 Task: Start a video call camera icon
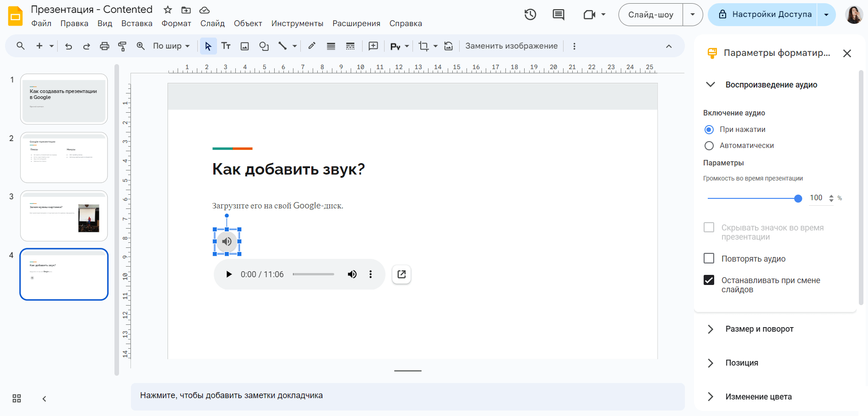click(x=590, y=15)
